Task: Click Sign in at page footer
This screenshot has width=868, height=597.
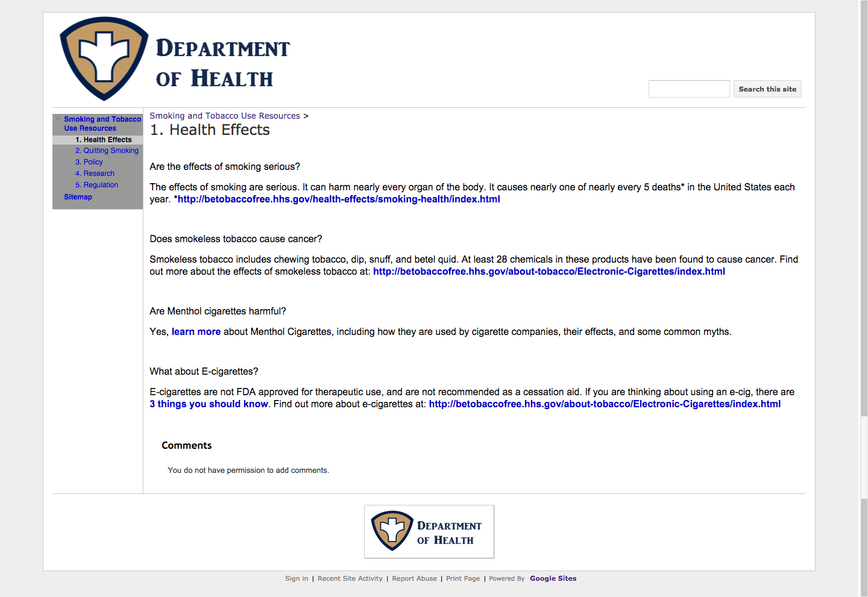Action: [x=297, y=578]
